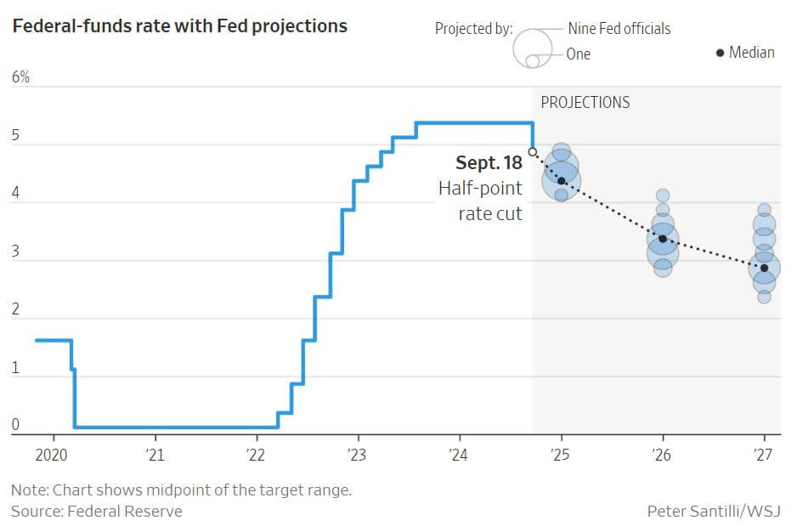797x532 pixels.
Task: Select the topmost 2026 projection bubble
Action: tap(663, 195)
